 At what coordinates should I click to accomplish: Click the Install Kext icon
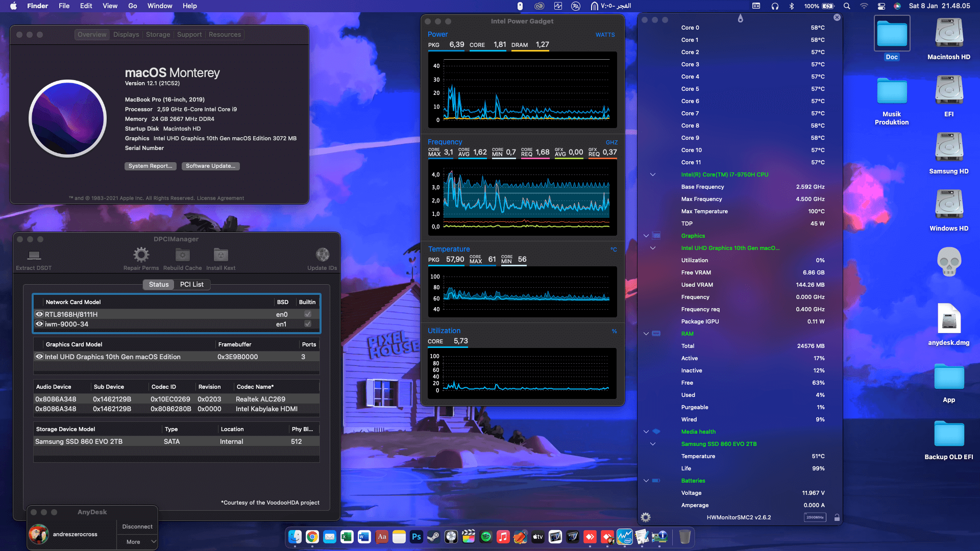point(220,254)
